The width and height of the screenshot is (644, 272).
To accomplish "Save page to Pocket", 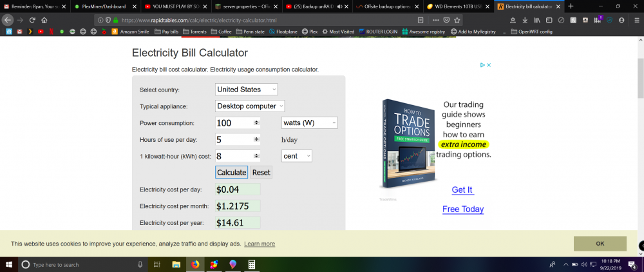I will 446,20.
